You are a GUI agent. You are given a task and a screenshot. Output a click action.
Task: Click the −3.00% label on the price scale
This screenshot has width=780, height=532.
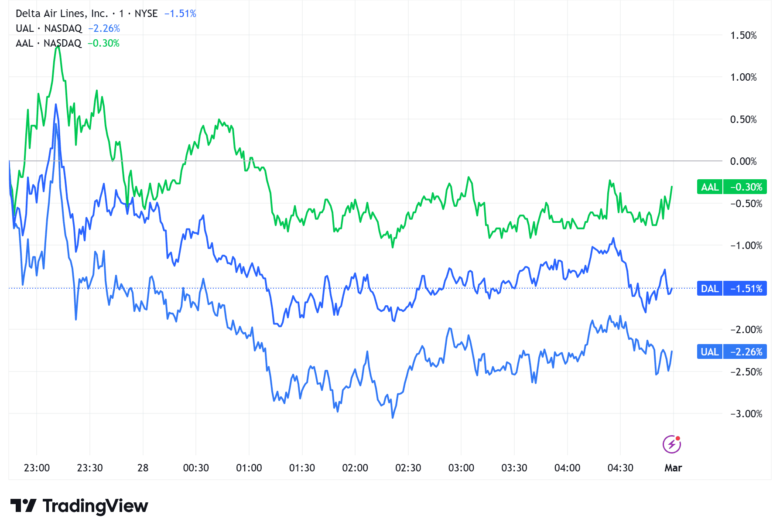pos(746,414)
